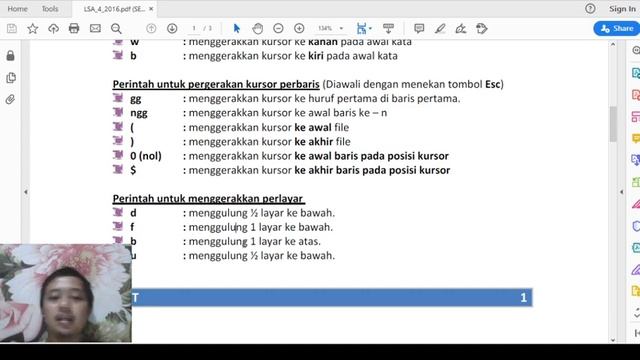Click the "$" command text
This screenshot has width=640, height=360.
point(133,170)
